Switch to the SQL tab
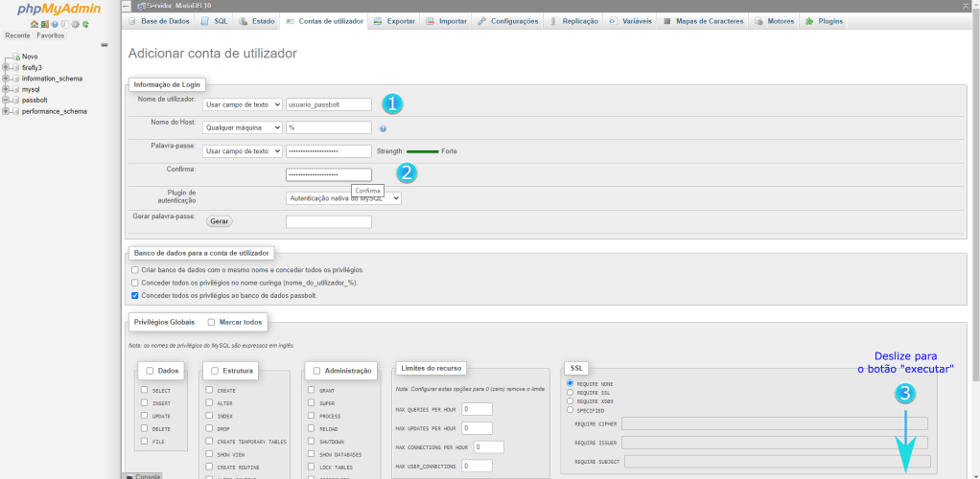This screenshot has width=980, height=479. [x=214, y=21]
